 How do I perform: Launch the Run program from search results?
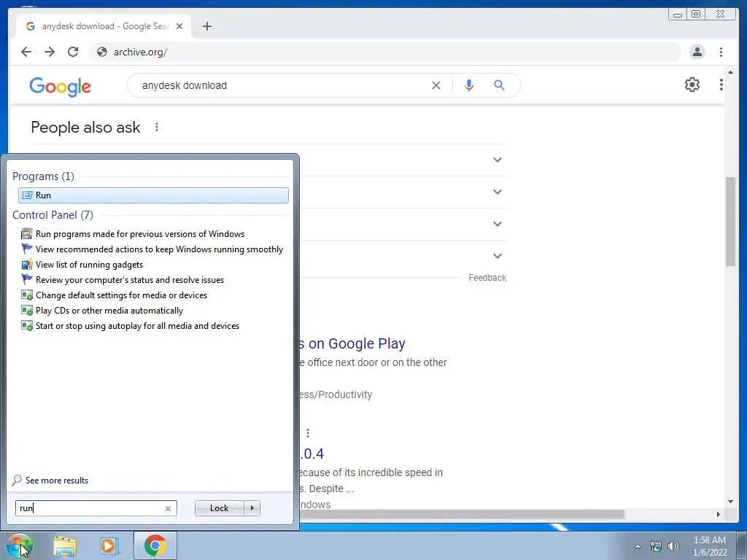point(153,195)
